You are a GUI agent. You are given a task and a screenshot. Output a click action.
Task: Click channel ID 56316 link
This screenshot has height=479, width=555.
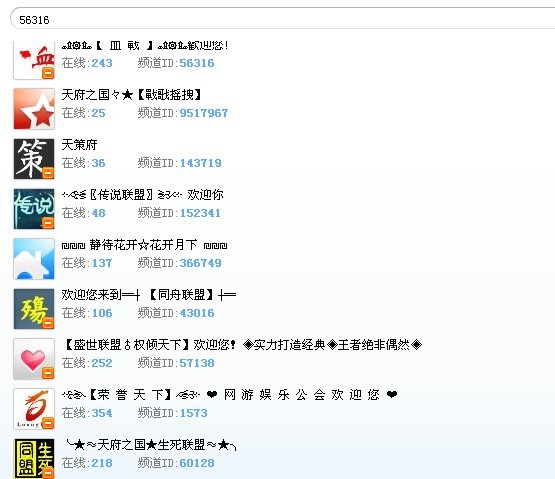pyautogui.click(x=197, y=63)
